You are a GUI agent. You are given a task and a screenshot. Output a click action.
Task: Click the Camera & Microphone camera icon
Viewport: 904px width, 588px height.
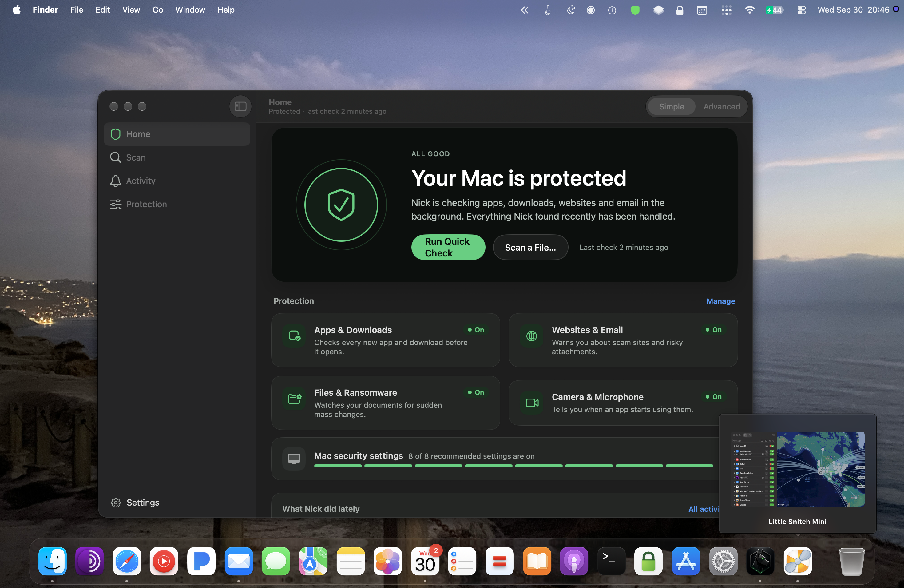[x=531, y=403]
